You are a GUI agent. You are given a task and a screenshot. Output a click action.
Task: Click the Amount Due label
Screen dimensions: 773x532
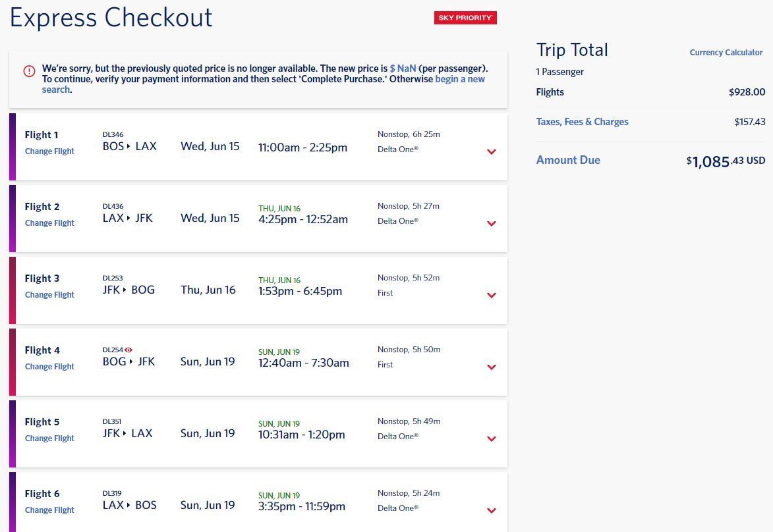click(568, 160)
